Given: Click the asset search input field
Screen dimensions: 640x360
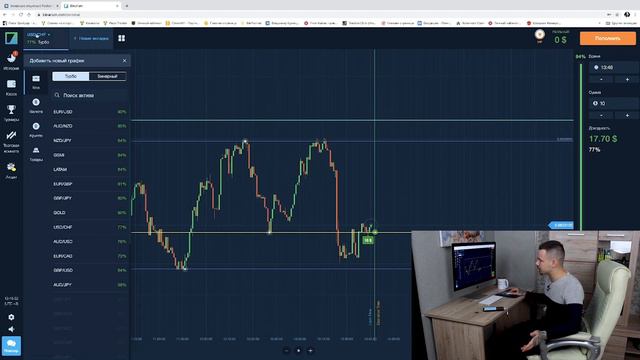Looking at the screenshot, I should click(90, 95).
